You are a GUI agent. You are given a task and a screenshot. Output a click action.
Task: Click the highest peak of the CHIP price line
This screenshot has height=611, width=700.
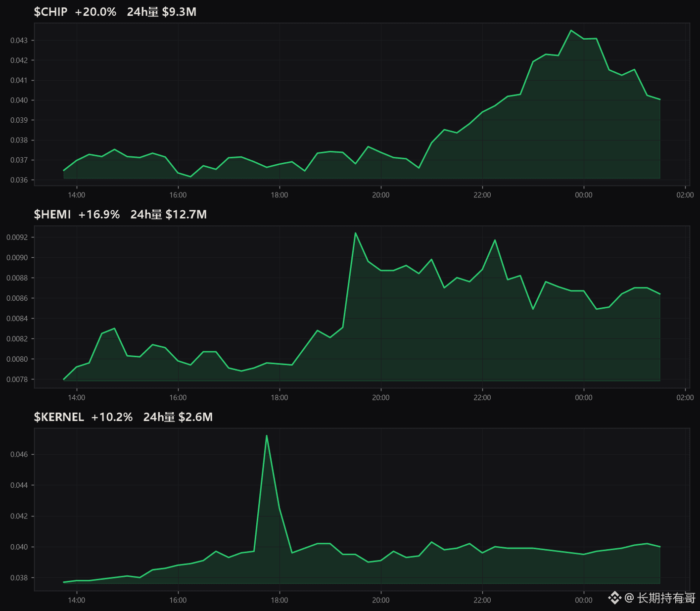pos(571,30)
